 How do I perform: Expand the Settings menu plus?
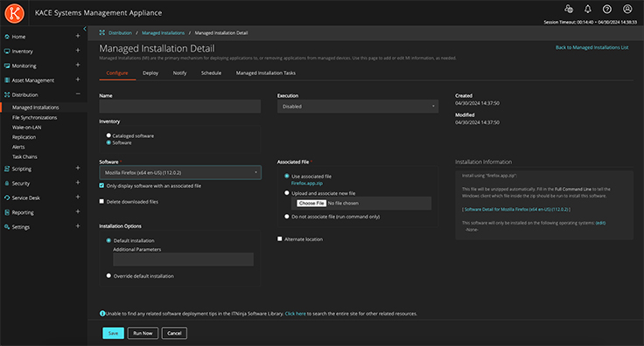(78, 226)
